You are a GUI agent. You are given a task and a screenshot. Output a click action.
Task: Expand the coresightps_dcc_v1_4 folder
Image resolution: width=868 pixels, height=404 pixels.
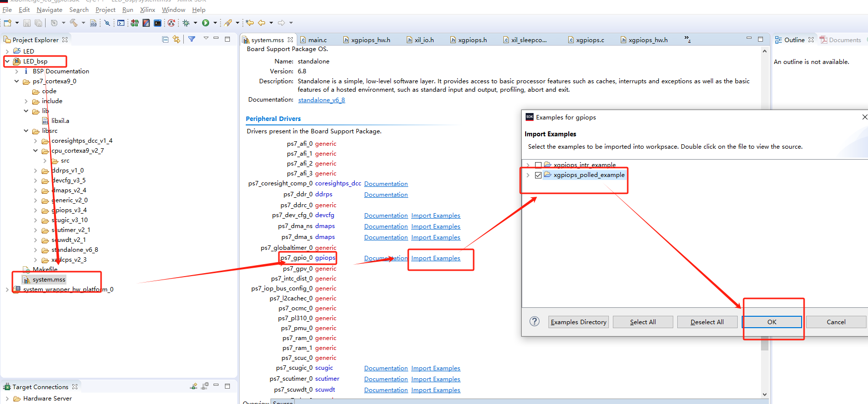coord(36,141)
